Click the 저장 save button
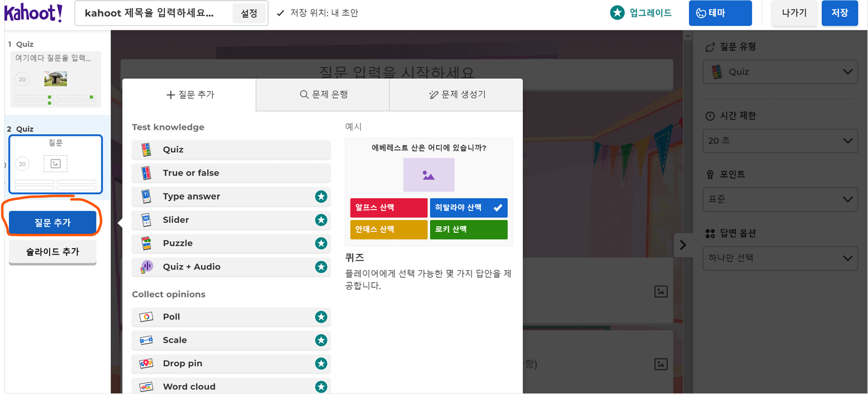 click(839, 13)
